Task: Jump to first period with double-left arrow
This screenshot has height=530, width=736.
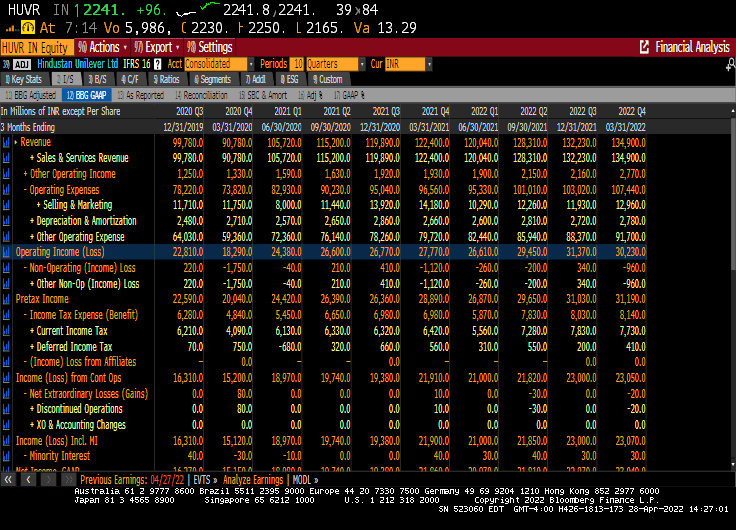Action: tap(8, 480)
